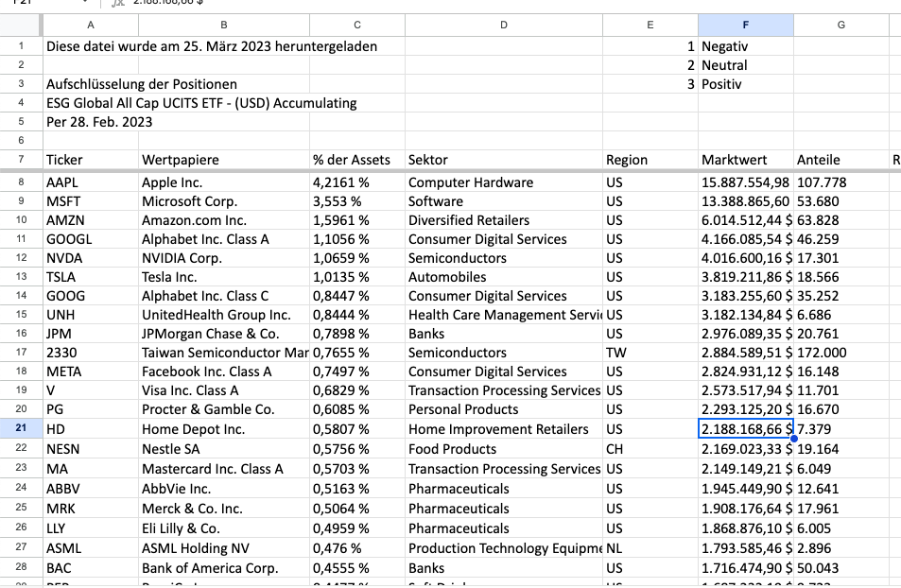Screen dimensions: 901x588
Task: Click the 'Sektor' header cell
Action: pyautogui.click(x=504, y=160)
